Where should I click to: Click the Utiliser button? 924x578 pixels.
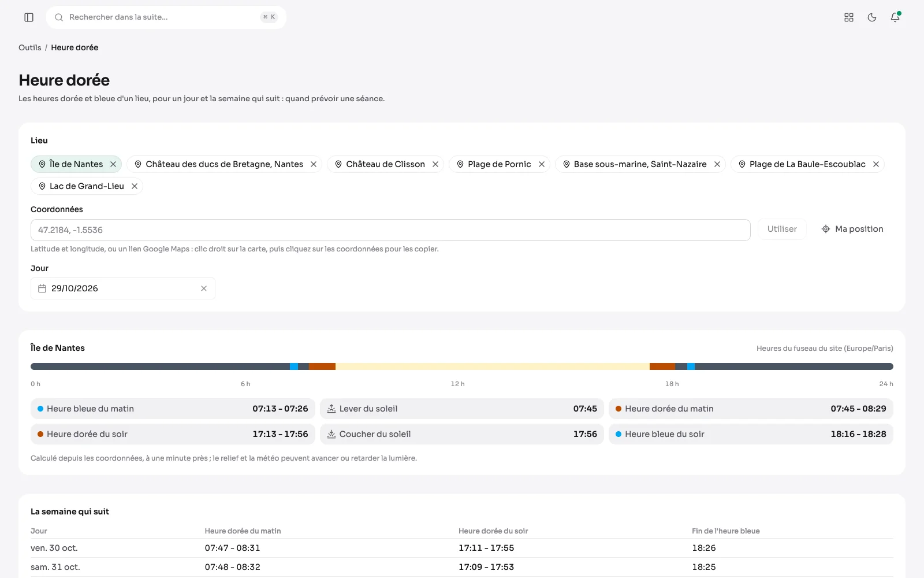782,229
